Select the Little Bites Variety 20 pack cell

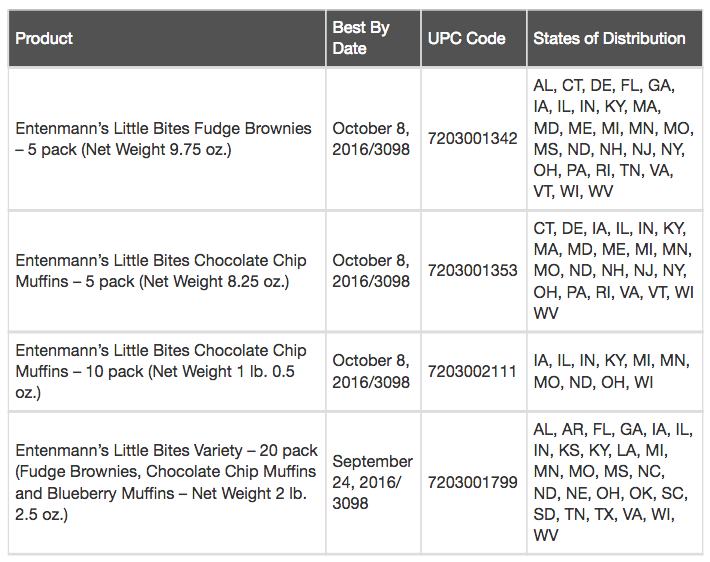click(x=167, y=483)
